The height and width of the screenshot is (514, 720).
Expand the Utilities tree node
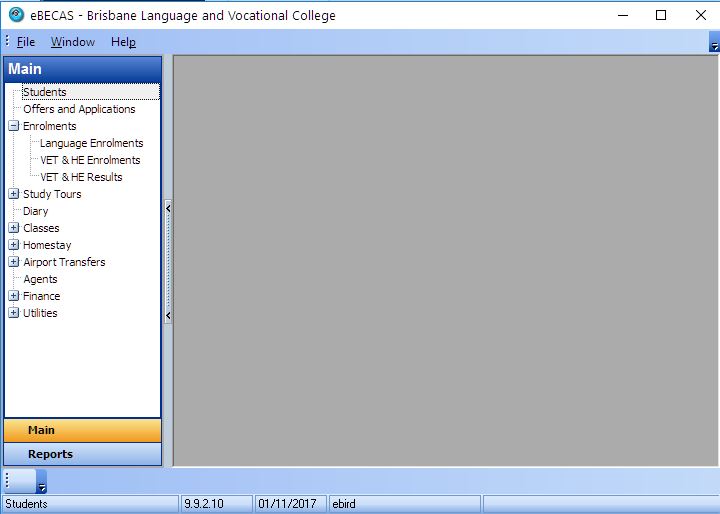pos(14,313)
